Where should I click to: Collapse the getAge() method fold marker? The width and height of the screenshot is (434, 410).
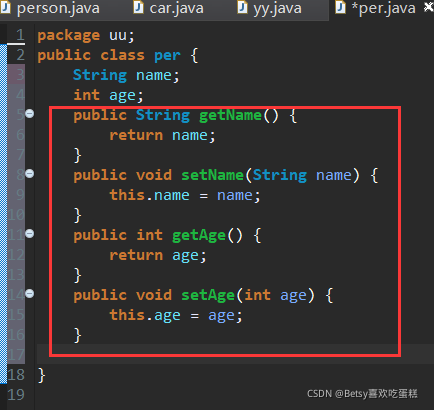point(30,233)
